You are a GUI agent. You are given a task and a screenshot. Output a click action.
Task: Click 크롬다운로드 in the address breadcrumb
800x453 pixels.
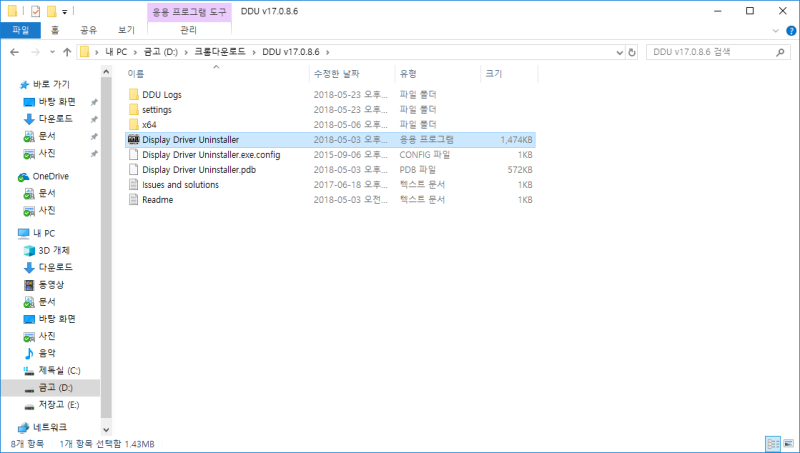[x=220, y=52]
